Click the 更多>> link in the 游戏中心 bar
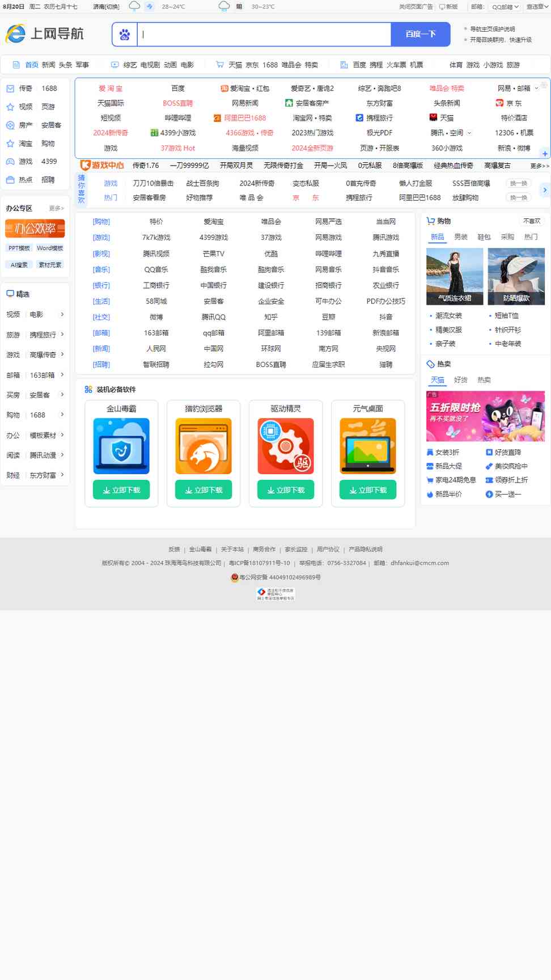Viewport: 551px width, 980px height. 540,166
